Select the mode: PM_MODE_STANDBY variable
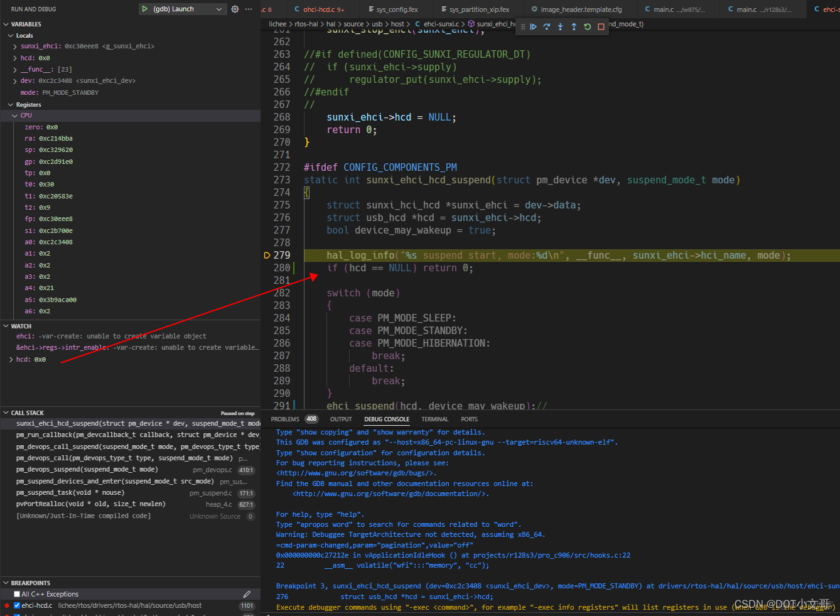 tap(131, 93)
